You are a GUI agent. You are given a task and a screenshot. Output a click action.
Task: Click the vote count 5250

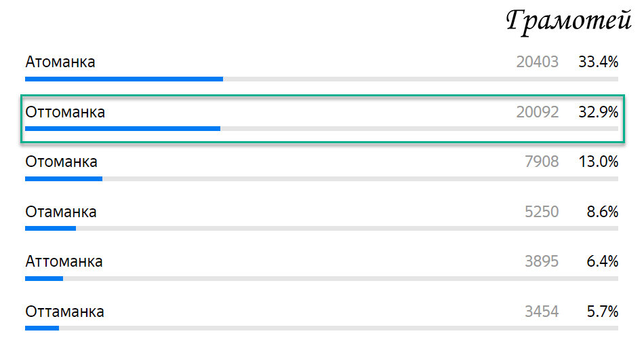tap(542, 212)
